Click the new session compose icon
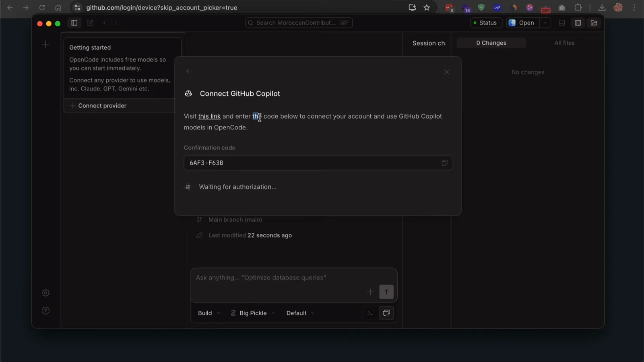This screenshot has height=362, width=644. click(x=90, y=23)
